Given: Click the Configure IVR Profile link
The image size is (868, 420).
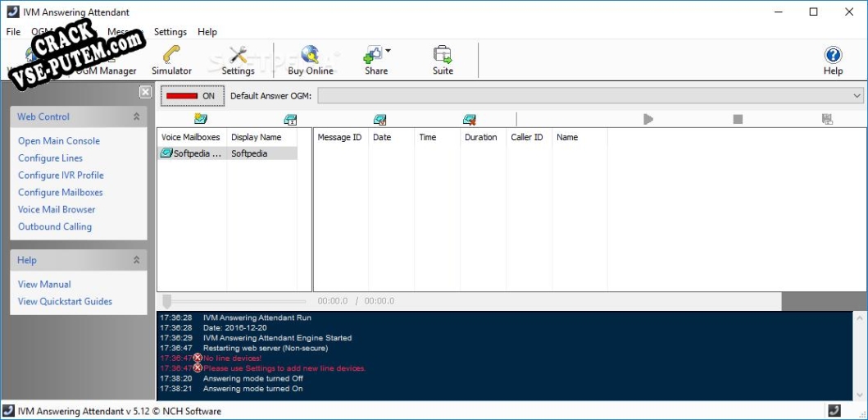Looking at the screenshot, I should [x=61, y=176].
